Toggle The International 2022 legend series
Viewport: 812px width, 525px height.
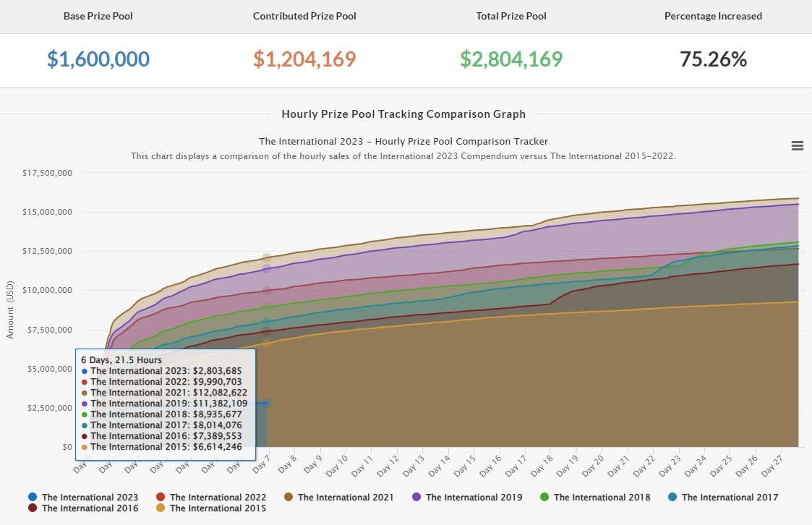click(211, 497)
